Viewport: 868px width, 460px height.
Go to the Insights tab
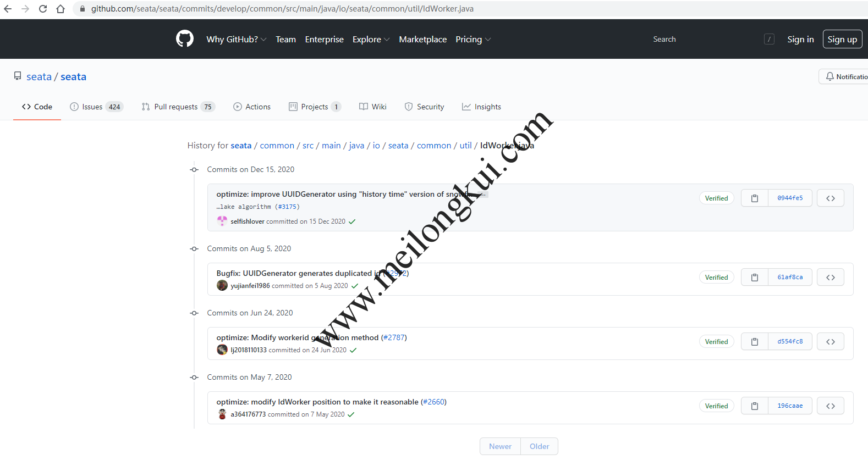coord(481,107)
